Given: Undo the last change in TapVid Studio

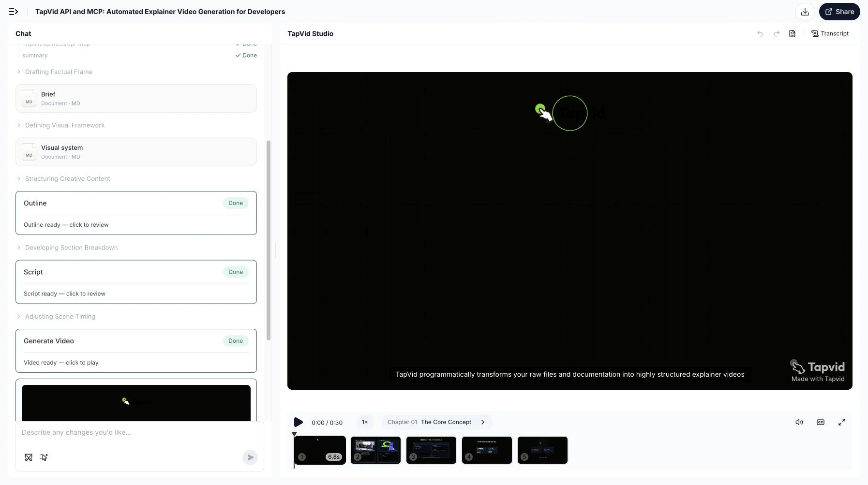Looking at the screenshot, I should pos(761,33).
